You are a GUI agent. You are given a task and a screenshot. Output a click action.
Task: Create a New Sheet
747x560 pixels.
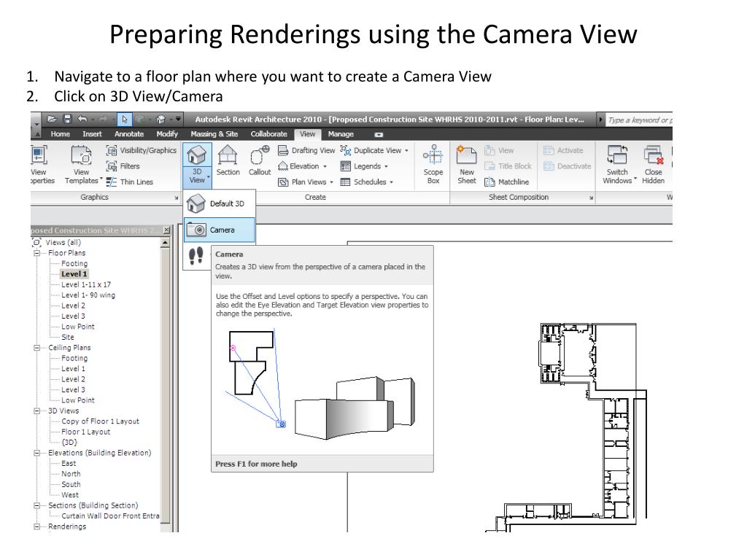point(466,164)
